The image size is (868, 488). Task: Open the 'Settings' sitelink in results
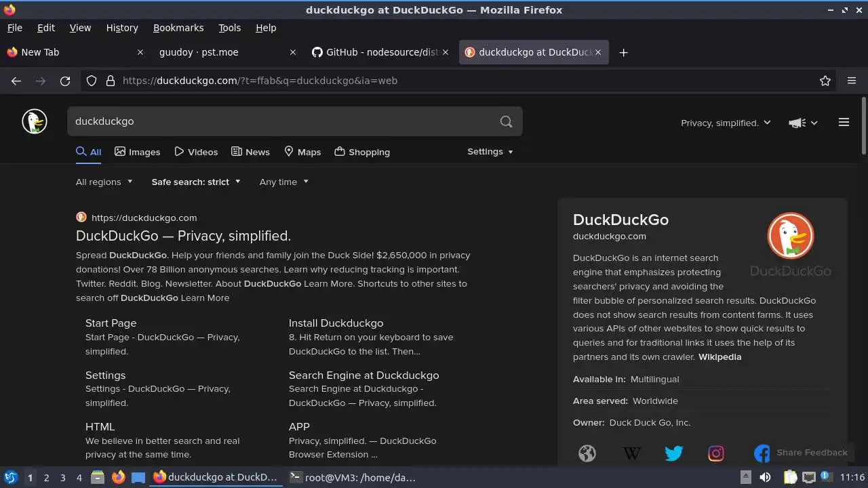click(105, 375)
